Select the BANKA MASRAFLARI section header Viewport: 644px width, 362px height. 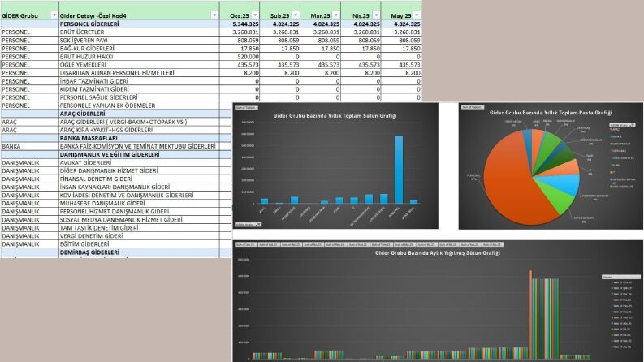coord(139,138)
